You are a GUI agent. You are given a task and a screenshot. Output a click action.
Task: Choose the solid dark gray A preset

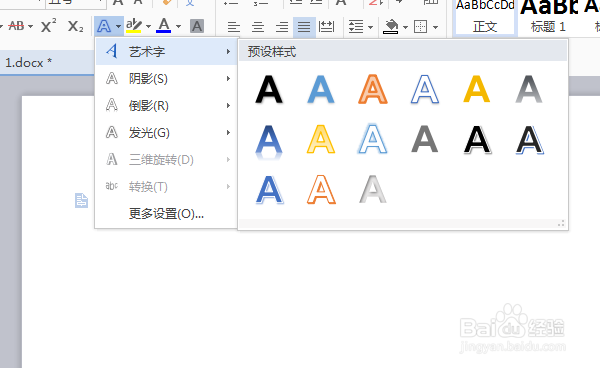click(x=425, y=139)
